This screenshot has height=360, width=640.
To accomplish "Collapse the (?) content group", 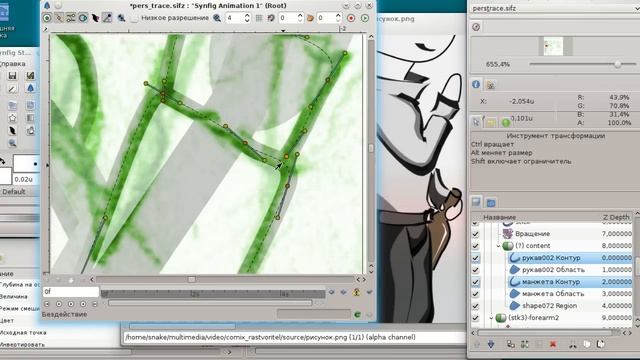I will click(498, 246).
